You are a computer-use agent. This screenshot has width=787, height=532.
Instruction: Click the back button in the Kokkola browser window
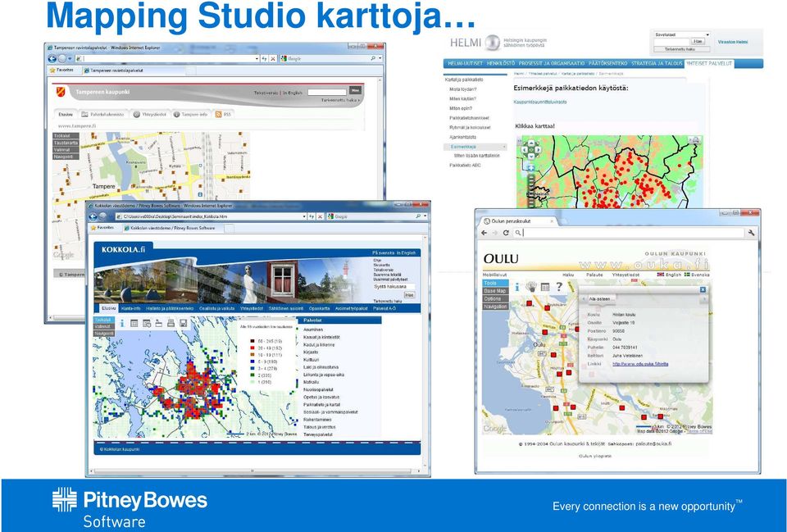93,216
